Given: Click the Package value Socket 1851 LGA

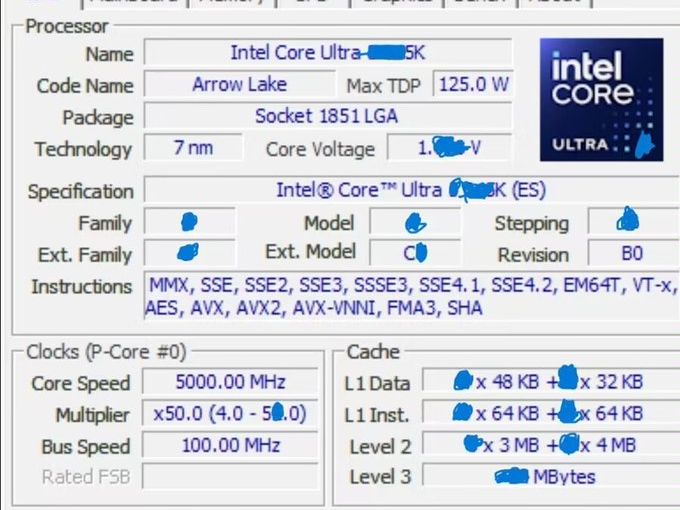Looking at the screenshot, I should (x=328, y=116).
